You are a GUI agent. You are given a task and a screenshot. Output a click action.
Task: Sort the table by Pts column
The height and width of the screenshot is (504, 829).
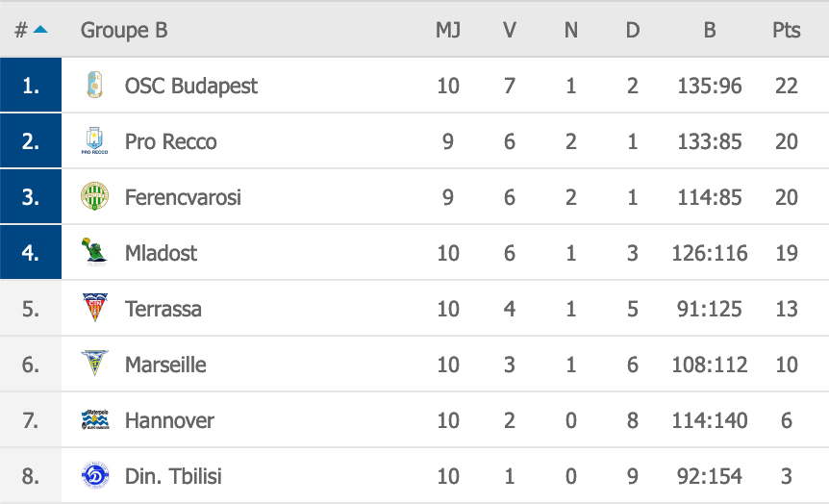pos(786,30)
